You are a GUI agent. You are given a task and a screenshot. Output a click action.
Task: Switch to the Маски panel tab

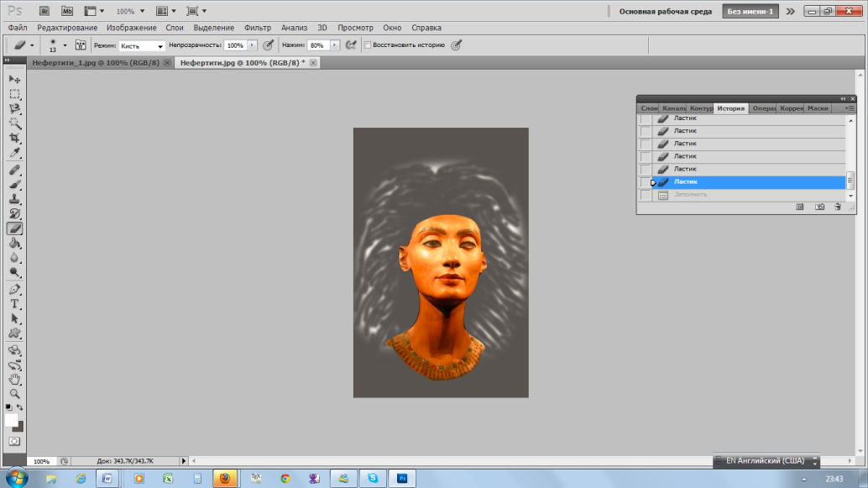(818, 108)
